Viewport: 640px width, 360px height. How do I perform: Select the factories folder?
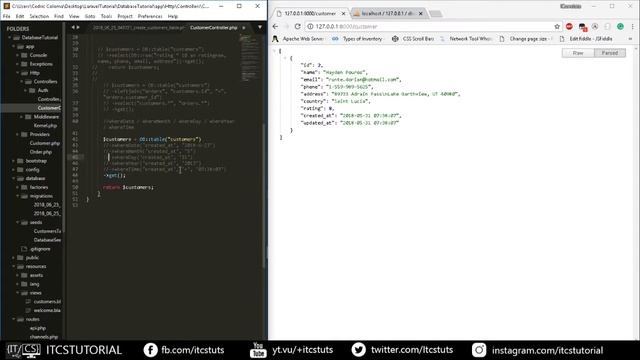click(x=39, y=187)
